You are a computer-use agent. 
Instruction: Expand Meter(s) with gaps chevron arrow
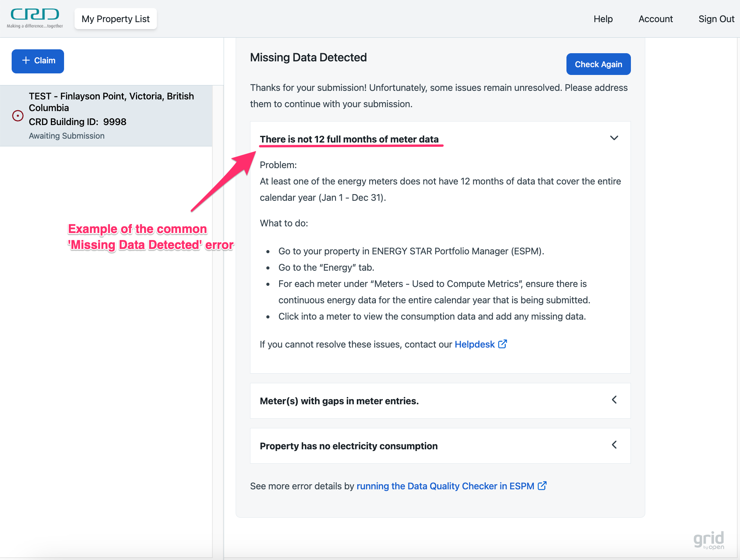click(614, 400)
